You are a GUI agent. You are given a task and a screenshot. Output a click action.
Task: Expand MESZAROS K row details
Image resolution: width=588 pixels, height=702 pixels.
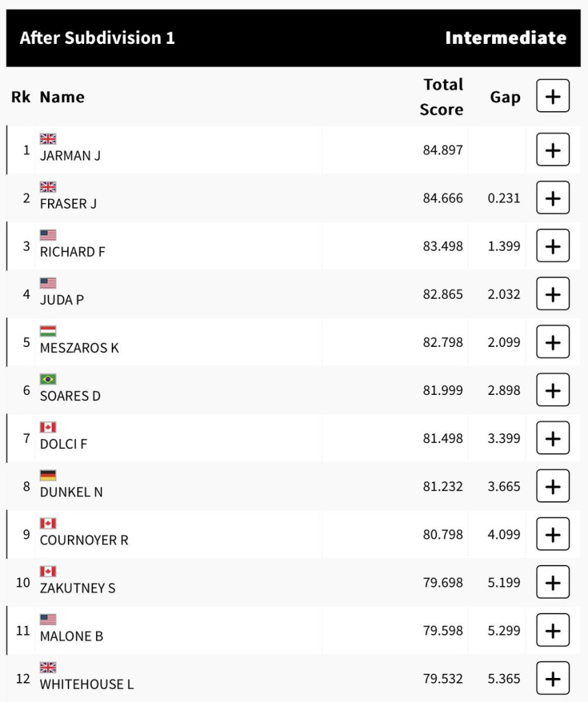[x=552, y=342]
